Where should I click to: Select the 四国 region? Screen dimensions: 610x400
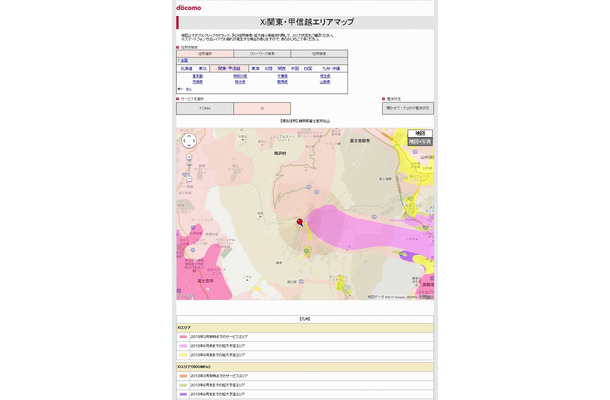[x=308, y=68]
